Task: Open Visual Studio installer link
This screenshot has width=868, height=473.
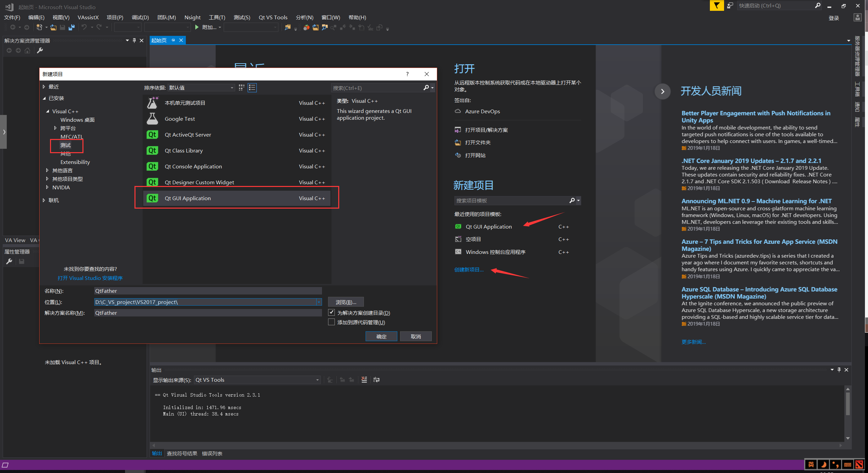Action: point(90,278)
